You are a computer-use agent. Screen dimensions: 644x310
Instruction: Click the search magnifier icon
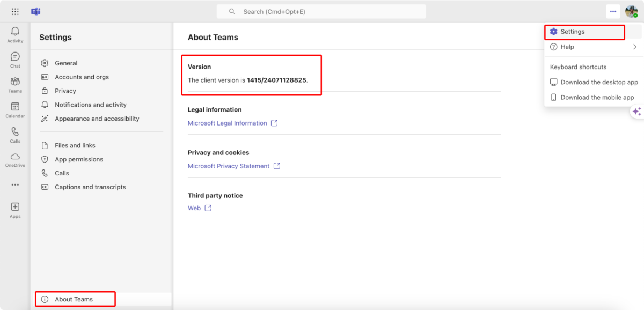232,11
